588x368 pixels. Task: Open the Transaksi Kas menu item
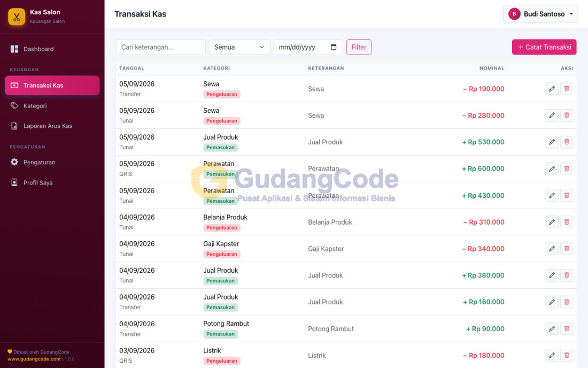52,85
